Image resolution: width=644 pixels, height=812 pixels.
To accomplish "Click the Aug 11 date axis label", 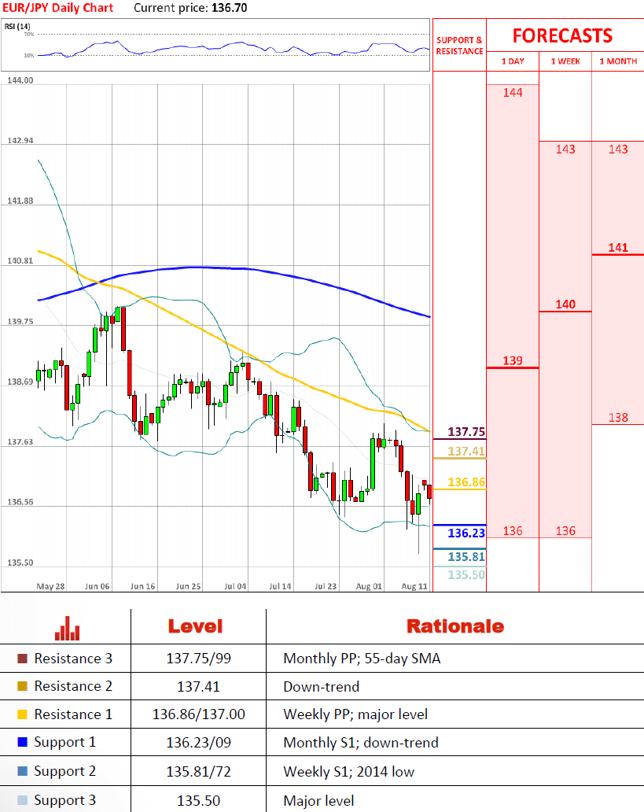I will [x=414, y=586].
